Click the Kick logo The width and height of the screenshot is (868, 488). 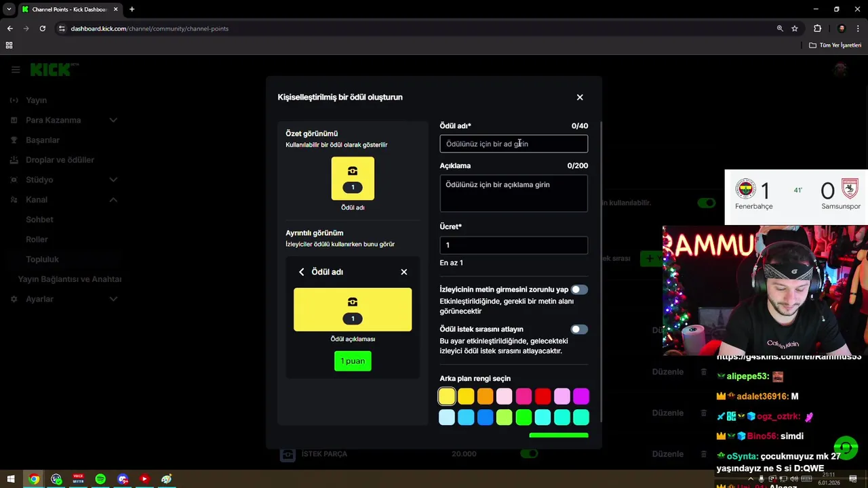pyautogui.click(x=54, y=69)
